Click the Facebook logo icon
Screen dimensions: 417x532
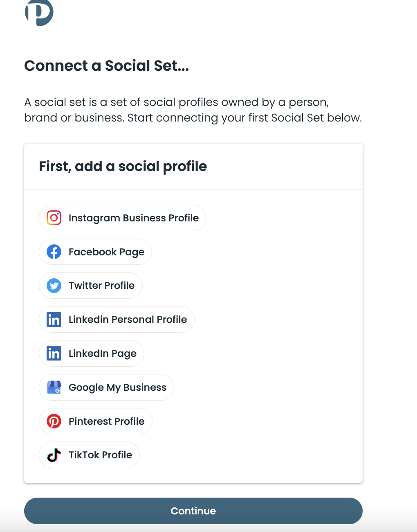coord(54,252)
